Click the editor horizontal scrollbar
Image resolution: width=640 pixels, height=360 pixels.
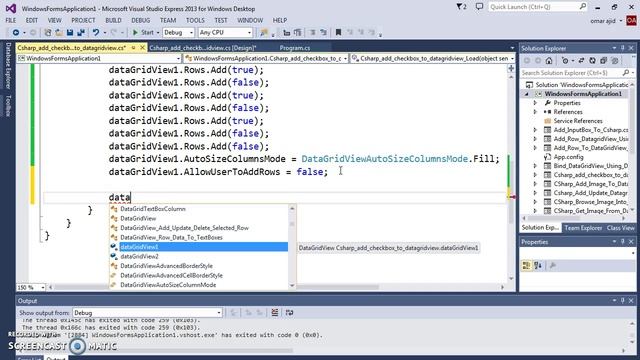coord(276,287)
